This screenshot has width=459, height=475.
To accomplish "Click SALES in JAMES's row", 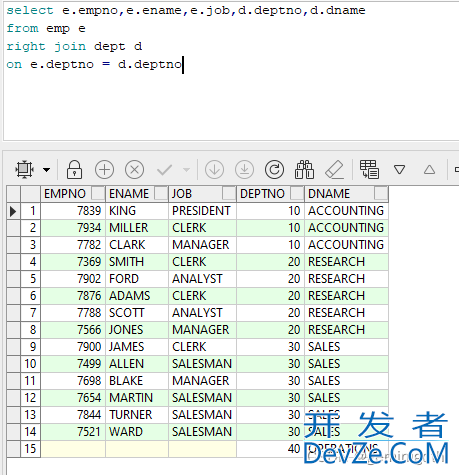I will (x=346, y=347).
